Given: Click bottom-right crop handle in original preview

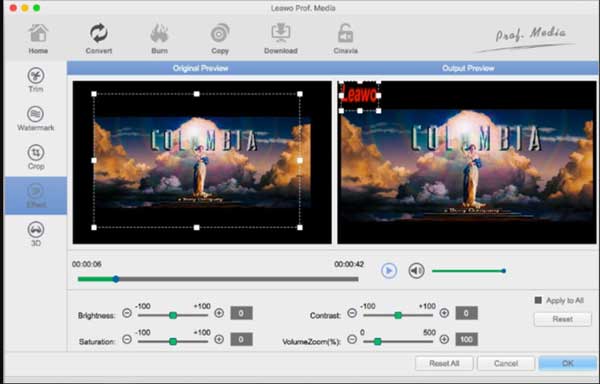Looking at the screenshot, I should (x=300, y=228).
